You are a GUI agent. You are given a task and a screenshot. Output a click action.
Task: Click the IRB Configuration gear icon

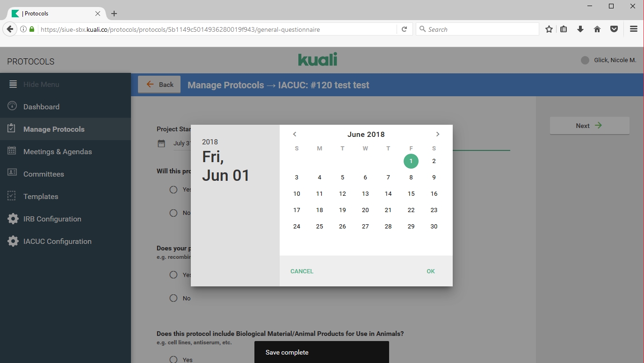[13, 219]
